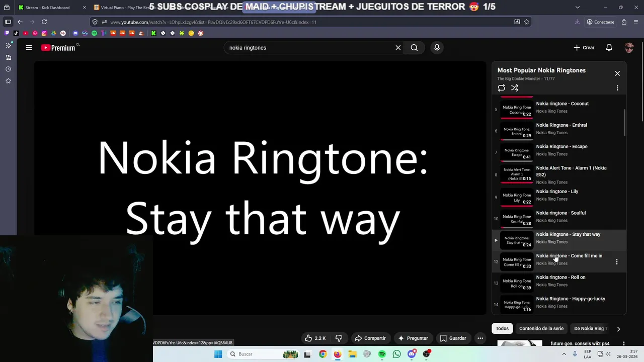The image size is (644, 362).
Task: Open playlist header three-dot options
Action: click(617, 88)
